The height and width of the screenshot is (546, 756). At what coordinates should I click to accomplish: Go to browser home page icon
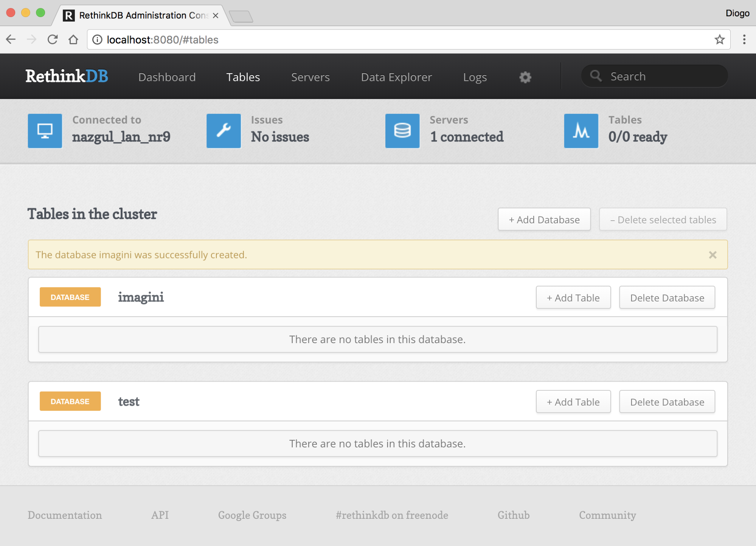coord(73,40)
